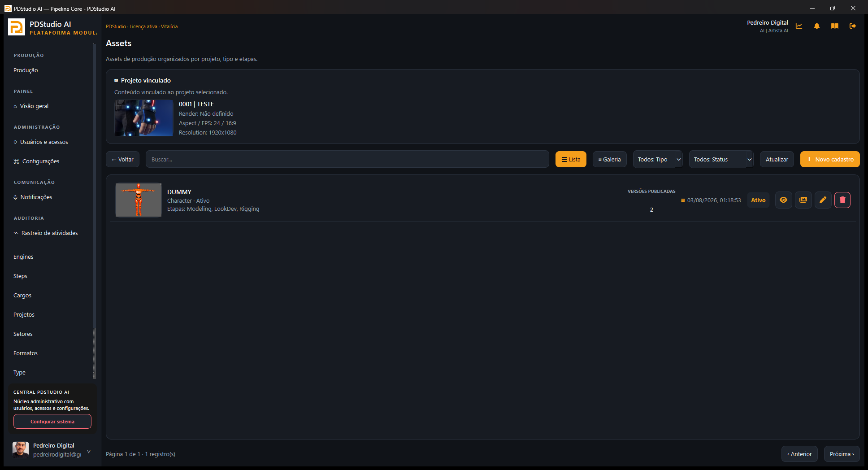Viewport: 868px width, 470px height.
Task: Go to the Próxima page
Action: point(842,454)
